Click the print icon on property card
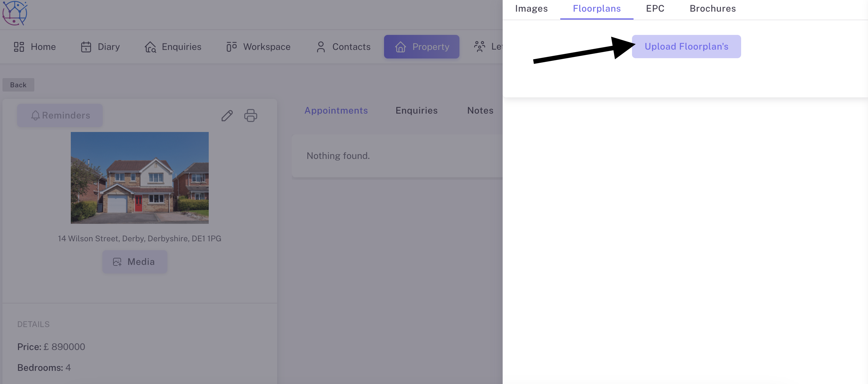868x384 pixels. [251, 115]
